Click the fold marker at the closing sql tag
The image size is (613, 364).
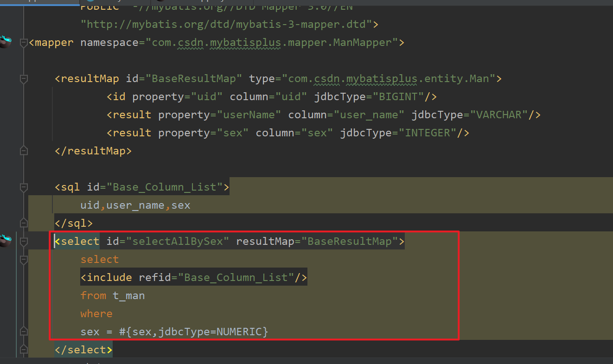24,224
